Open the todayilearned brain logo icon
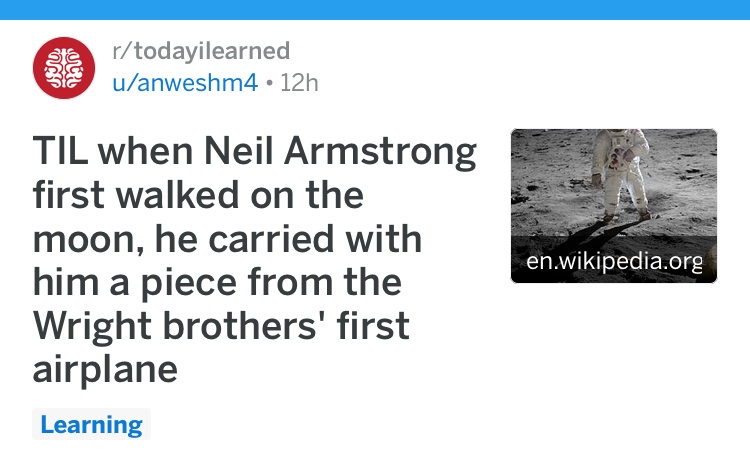Viewport: 750px width, 458px height. 64,68
